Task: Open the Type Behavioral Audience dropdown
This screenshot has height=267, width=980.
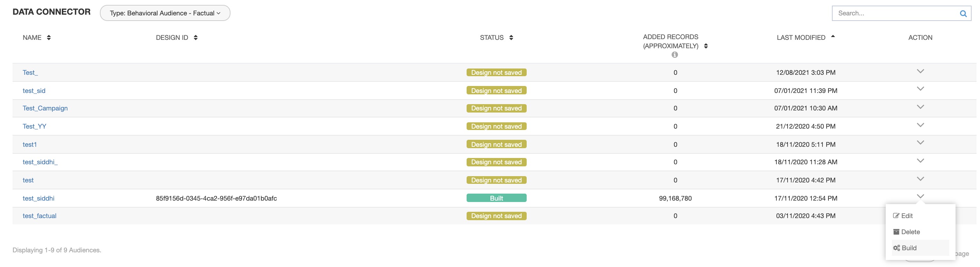Action: coord(165,13)
